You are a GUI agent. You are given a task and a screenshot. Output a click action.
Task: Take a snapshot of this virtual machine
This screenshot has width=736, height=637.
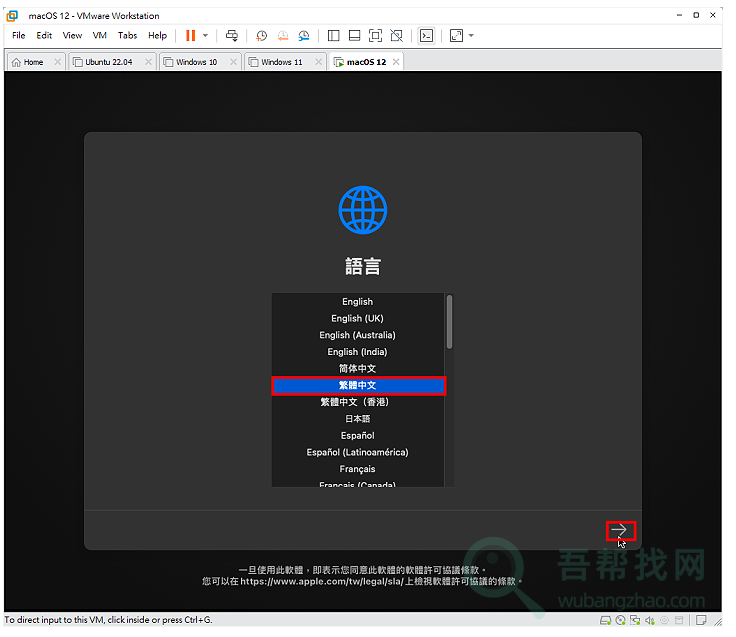coord(261,36)
